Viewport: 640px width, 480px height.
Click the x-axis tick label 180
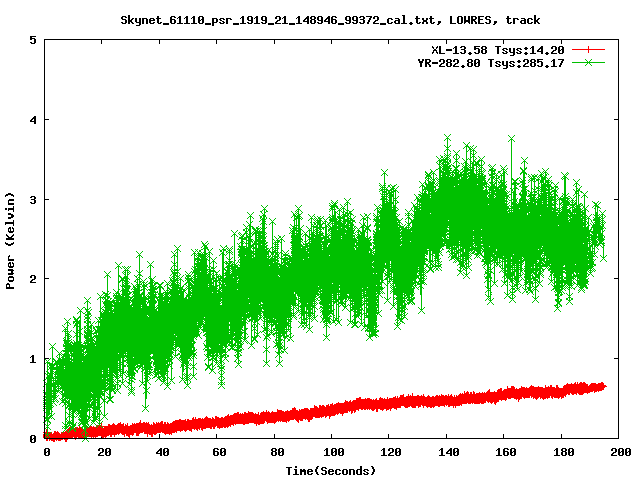[561, 452]
